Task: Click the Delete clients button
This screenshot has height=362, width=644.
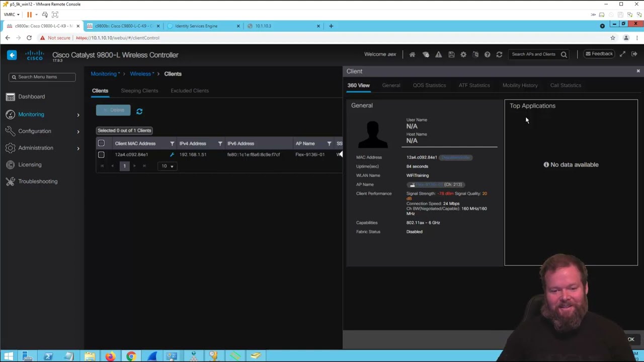Action: (113, 110)
